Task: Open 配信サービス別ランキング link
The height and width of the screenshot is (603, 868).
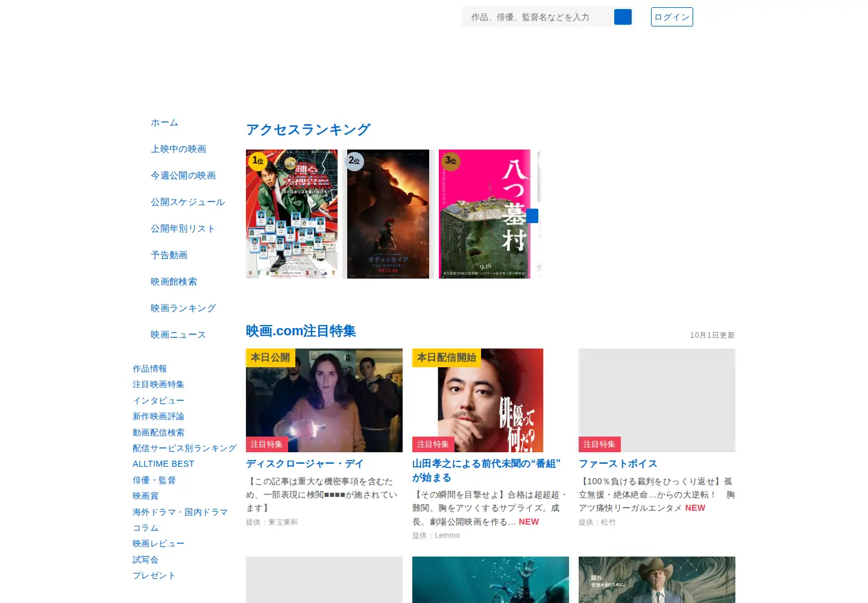Action: [x=184, y=448]
